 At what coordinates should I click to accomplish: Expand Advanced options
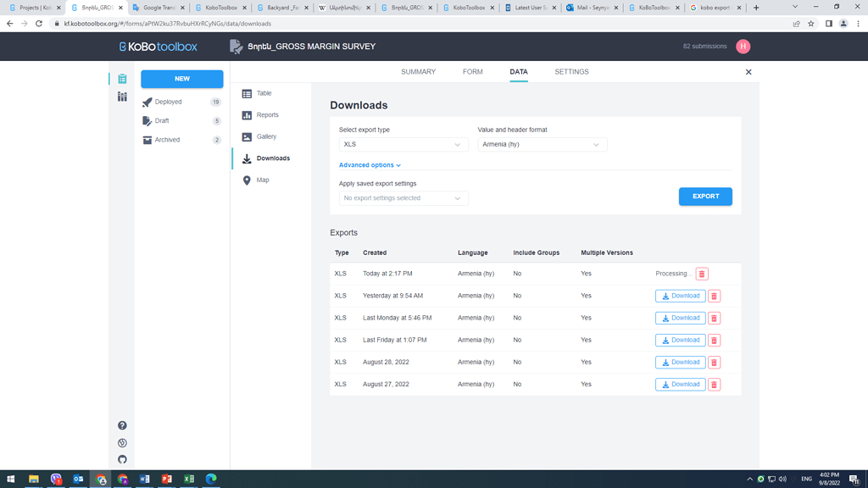pos(370,164)
